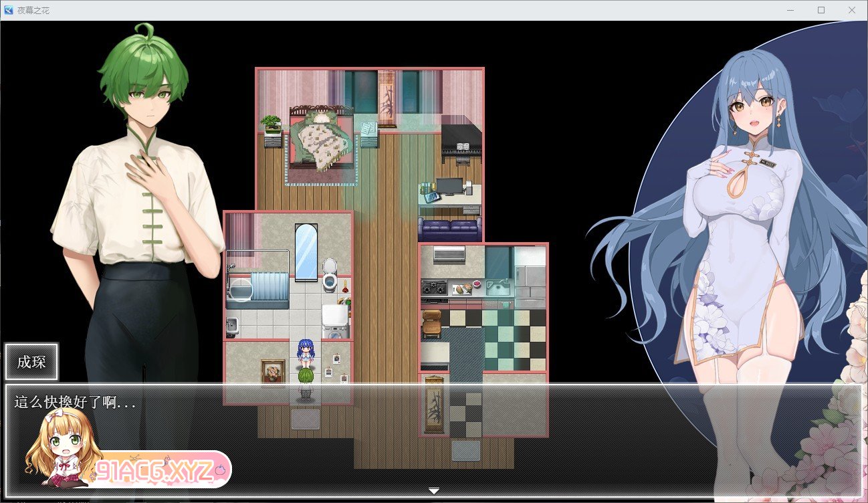Click the 成琛 speaker name box
The width and height of the screenshot is (868, 503).
pos(32,362)
